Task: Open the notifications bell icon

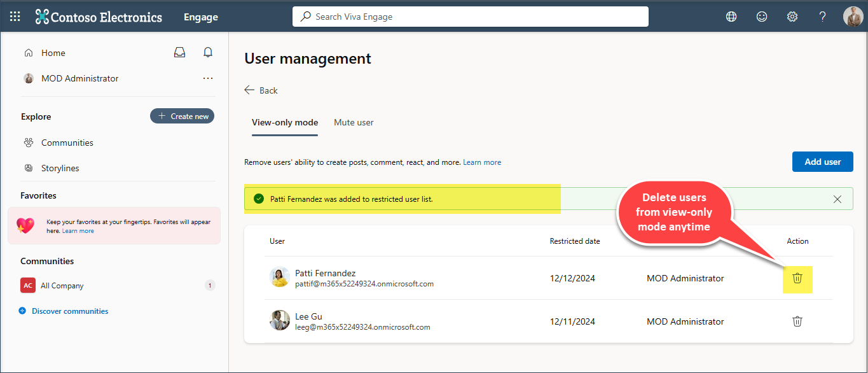Action: (208, 53)
